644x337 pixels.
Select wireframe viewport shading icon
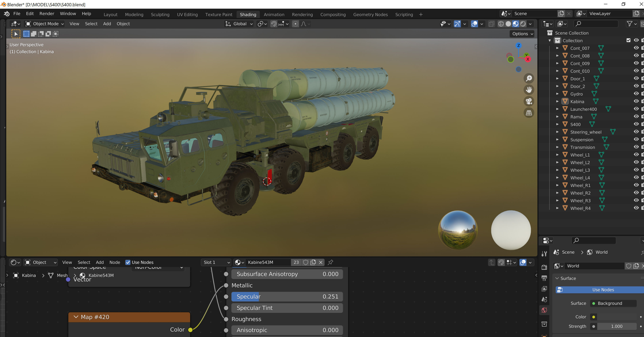501,24
